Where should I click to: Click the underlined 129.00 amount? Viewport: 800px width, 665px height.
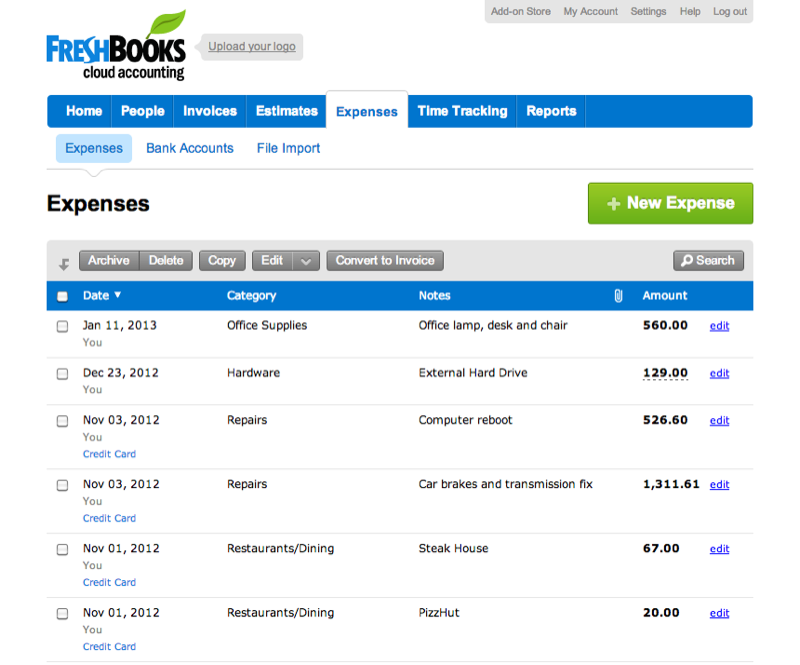point(665,373)
